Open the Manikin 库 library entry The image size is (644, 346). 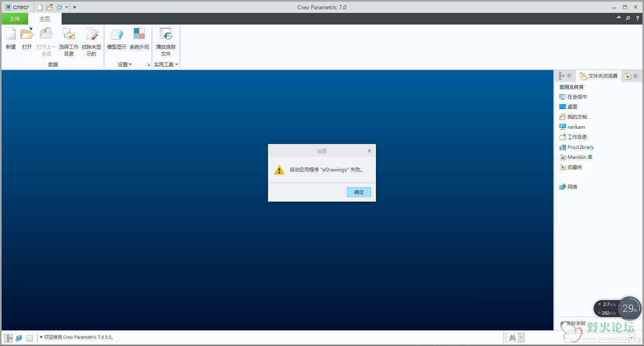pos(576,157)
